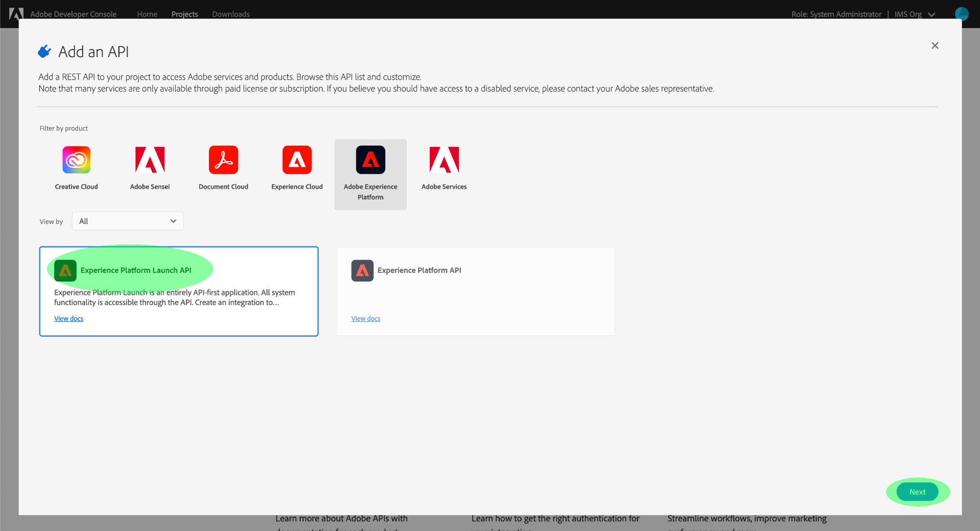Click Adobe Developer Console title
This screenshot has height=531, width=980.
(x=73, y=14)
